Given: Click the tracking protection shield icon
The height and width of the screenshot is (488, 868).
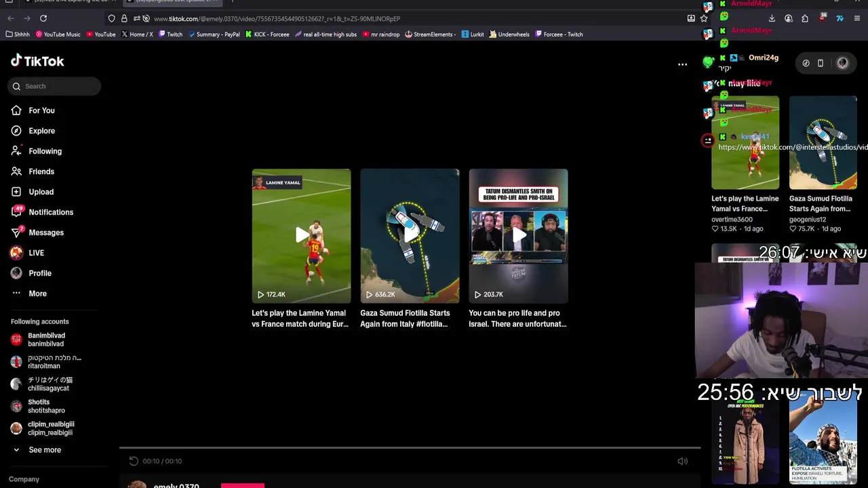Looking at the screenshot, I should click(112, 18).
